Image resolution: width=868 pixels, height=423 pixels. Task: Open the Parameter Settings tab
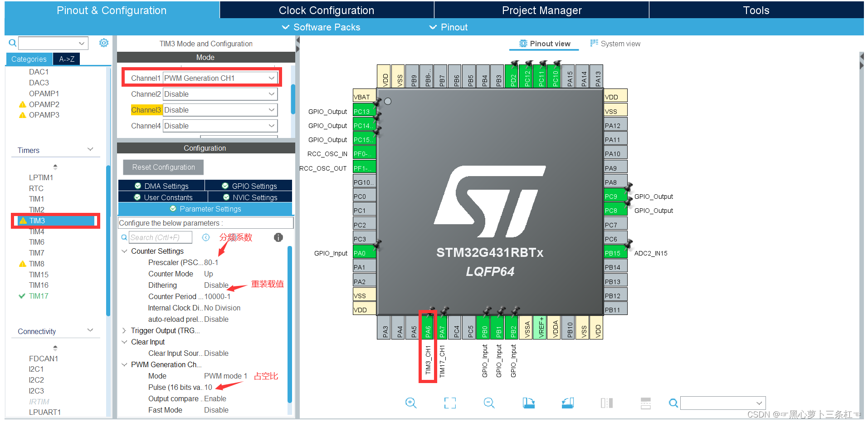pos(205,209)
